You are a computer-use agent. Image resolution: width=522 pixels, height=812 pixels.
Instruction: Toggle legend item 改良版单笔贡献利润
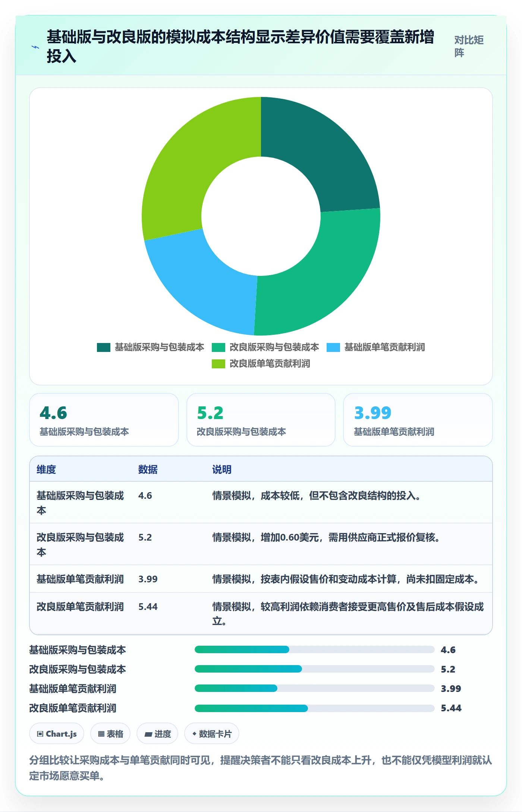pos(261,363)
